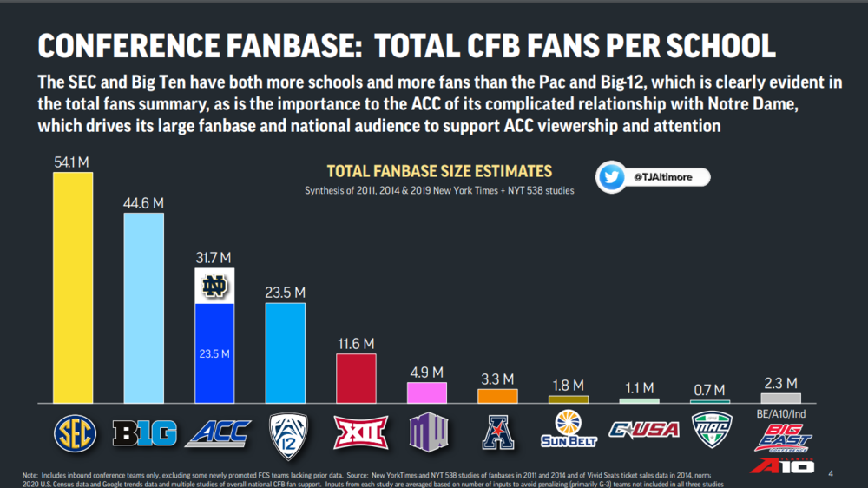Click the Twitter bird icon

tap(613, 176)
